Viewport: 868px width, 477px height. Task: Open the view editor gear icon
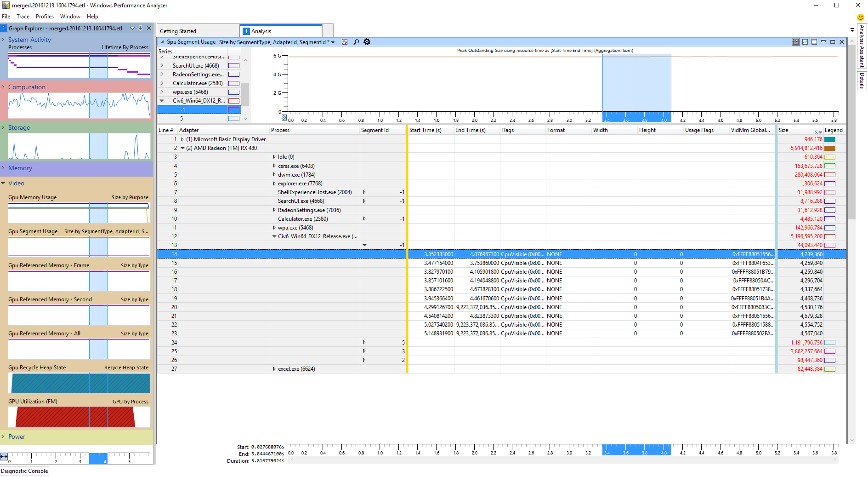(367, 42)
